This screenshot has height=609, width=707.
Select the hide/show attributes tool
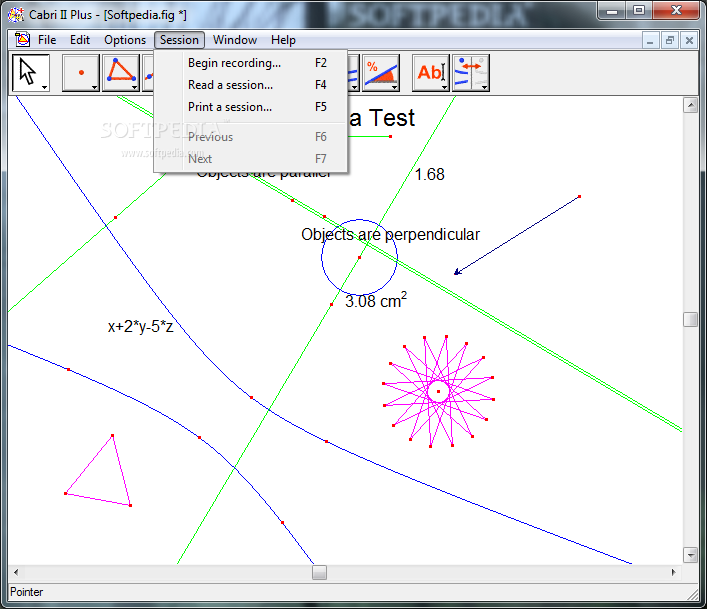(x=471, y=73)
